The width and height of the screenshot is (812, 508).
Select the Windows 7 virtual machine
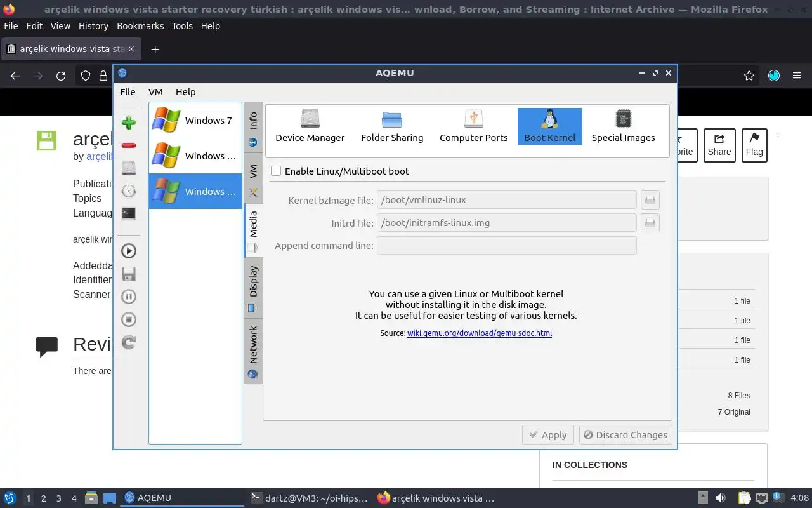[x=195, y=120]
